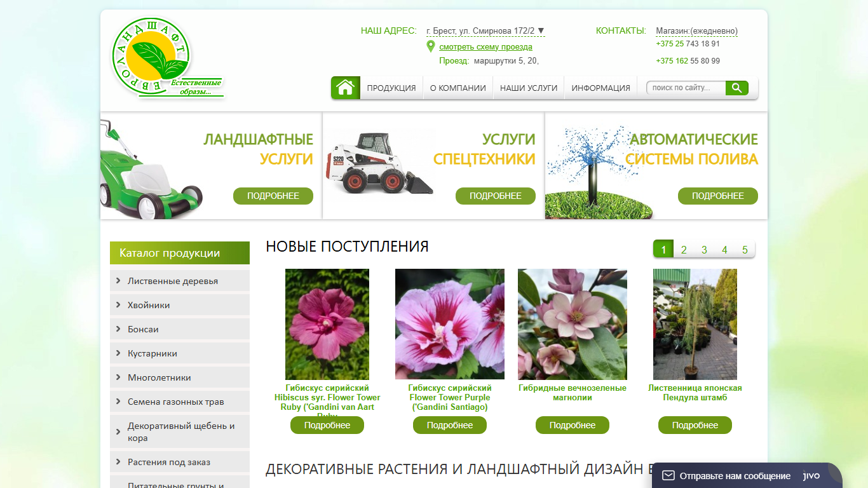Image resolution: width=868 pixels, height=488 pixels.
Task: Expand the Многолетники category chevron
Action: (x=118, y=377)
